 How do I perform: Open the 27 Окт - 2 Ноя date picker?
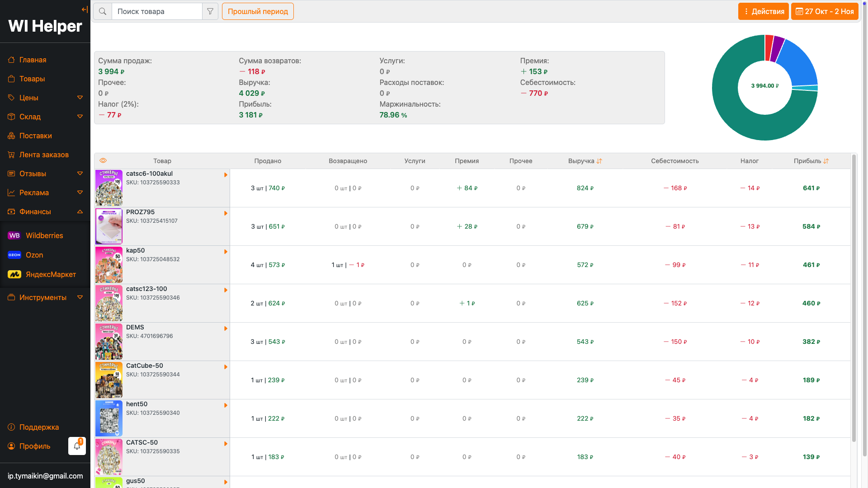(825, 11)
